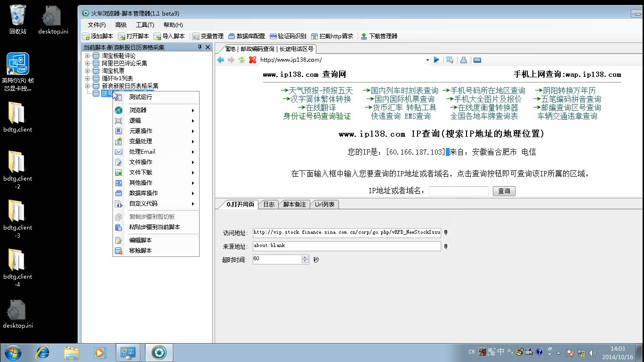Click the 访问地址 input field
This screenshot has height=362, width=644.
(347, 232)
